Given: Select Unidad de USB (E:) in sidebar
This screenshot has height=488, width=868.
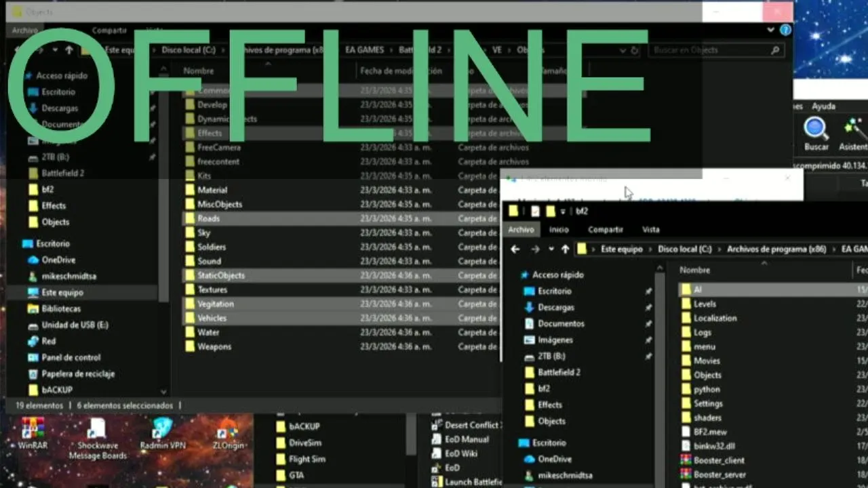Looking at the screenshot, I should (x=75, y=325).
